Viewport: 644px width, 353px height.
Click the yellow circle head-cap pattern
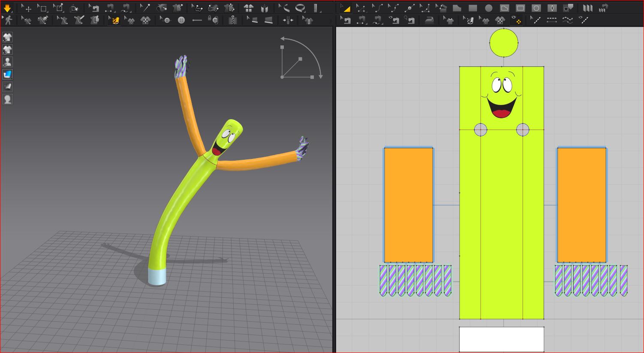[x=504, y=43]
